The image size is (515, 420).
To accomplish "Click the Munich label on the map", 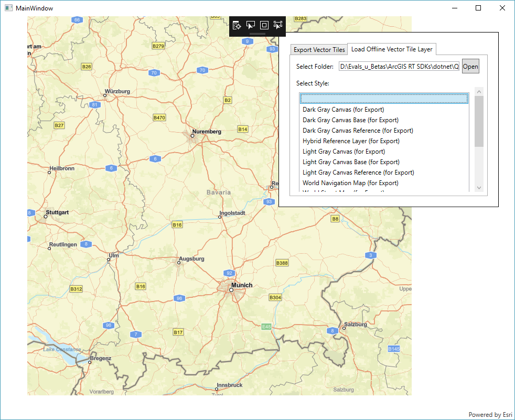I will (x=242, y=285).
